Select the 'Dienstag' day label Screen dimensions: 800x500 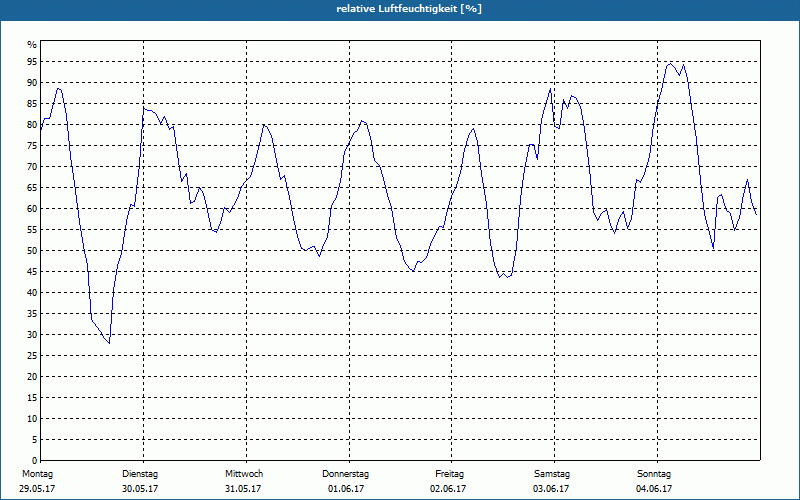[x=140, y=474]
